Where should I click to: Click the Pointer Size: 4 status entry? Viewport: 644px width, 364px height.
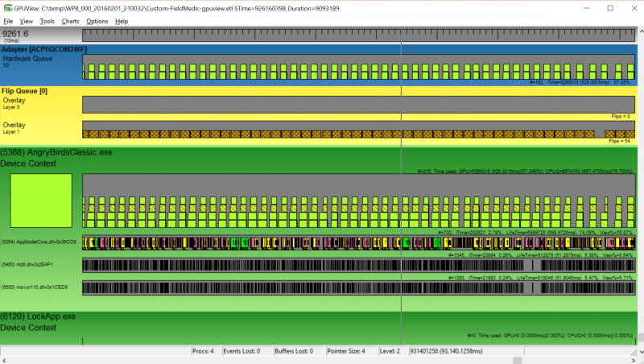pos(346,351)
